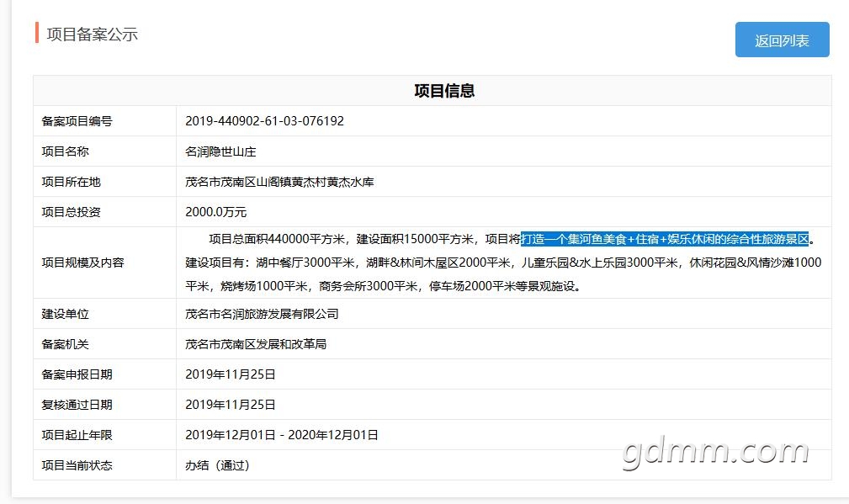Viewport: 849px width, 504px height.
Task: Click the date value in 备案申报日期 row
Action: point(231,374)
